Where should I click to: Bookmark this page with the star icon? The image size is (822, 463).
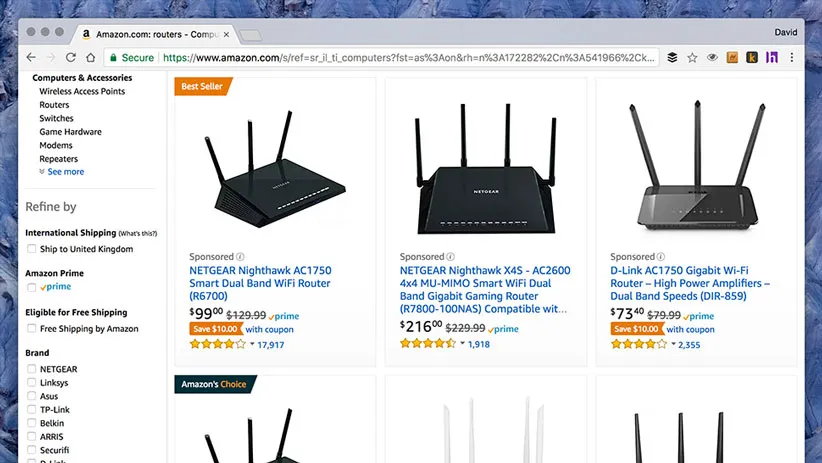tap(692, 58)
